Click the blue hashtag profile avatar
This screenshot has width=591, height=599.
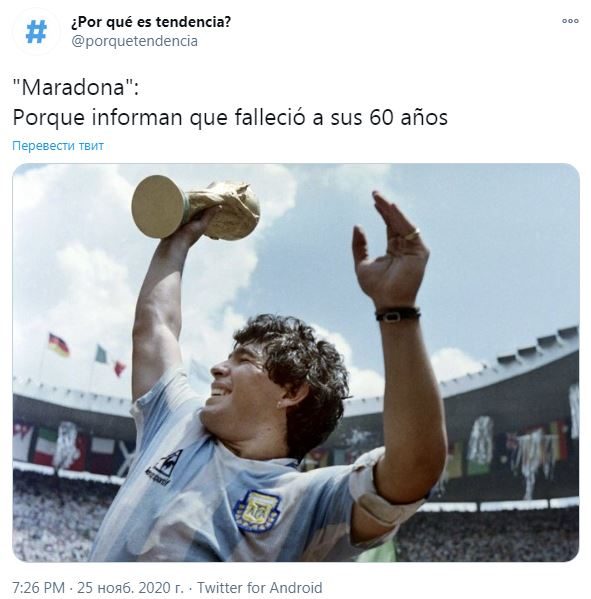(36, 31)
